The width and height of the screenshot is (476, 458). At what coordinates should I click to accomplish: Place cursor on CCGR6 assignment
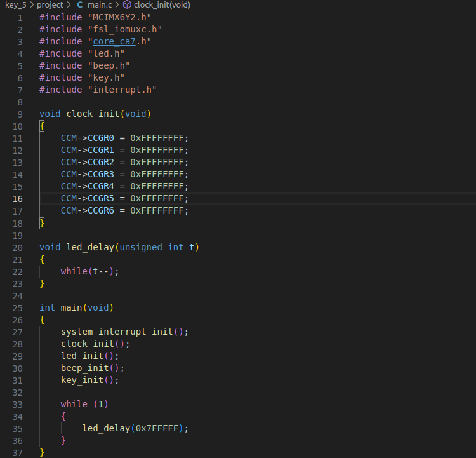[124, 211]
